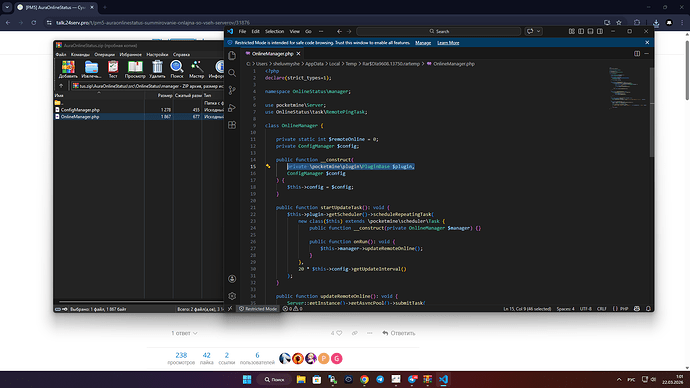
Task: Go back in VS Code navigation
Action: (x=339, y=31)
